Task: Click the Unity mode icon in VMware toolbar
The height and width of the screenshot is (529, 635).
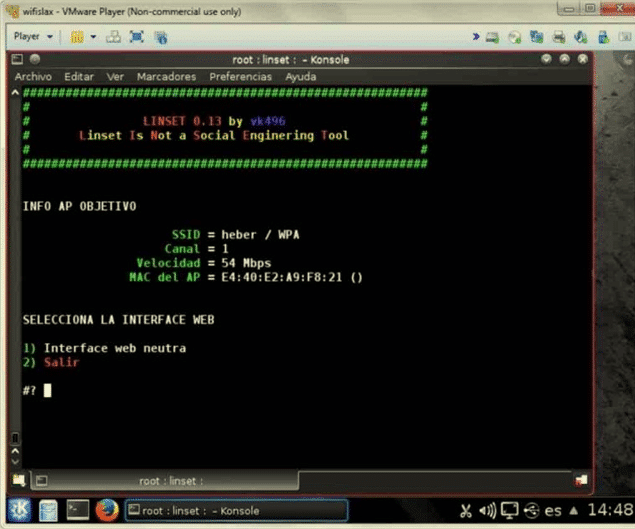Action: point(161,37)
